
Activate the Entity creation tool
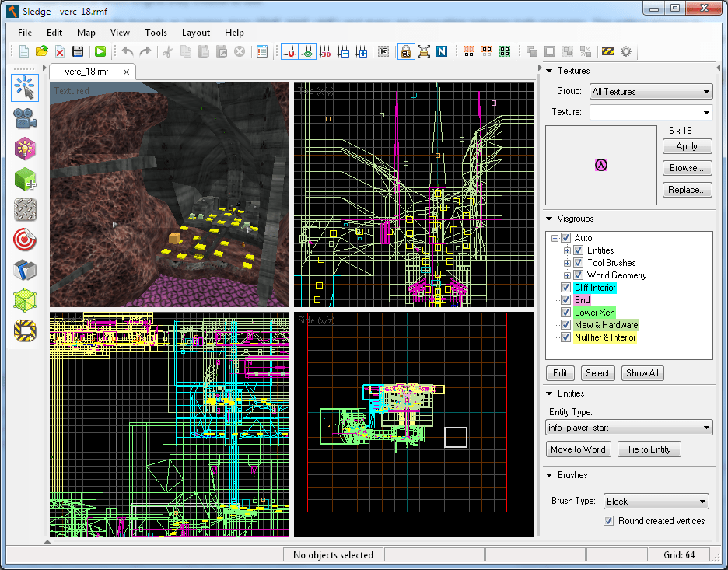pyautogui.click(x=26, y=149)
